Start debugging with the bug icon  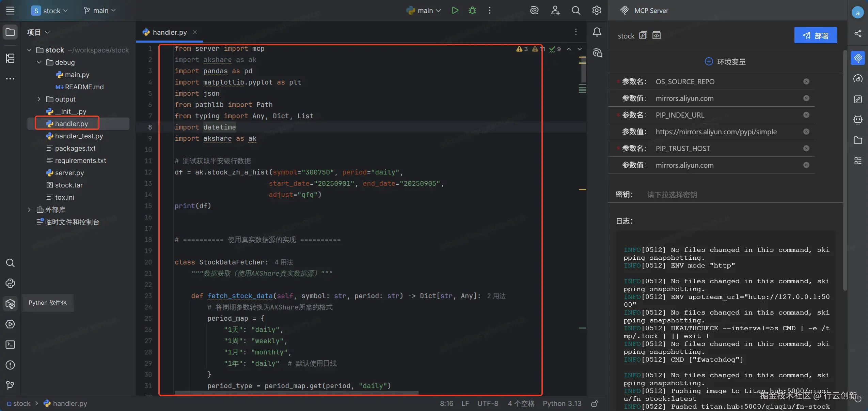(472, 11)
